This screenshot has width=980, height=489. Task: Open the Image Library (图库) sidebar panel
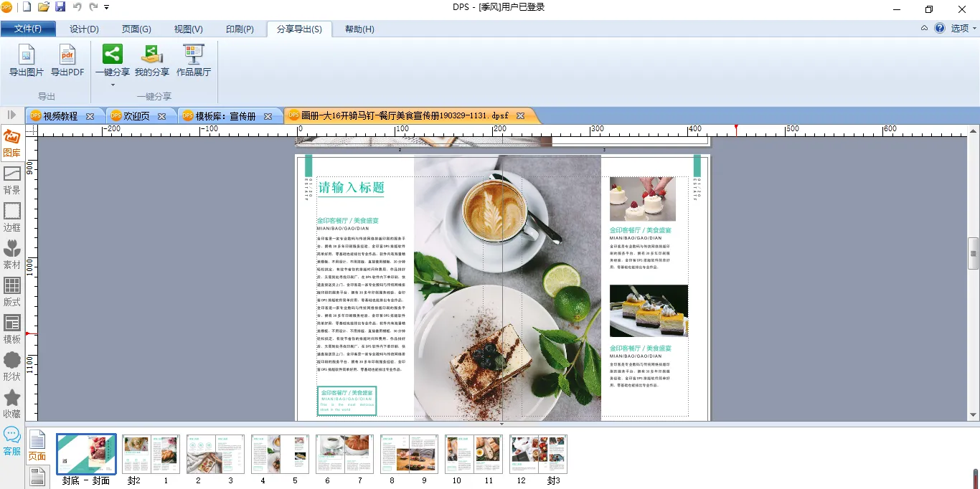click(12, 143)
